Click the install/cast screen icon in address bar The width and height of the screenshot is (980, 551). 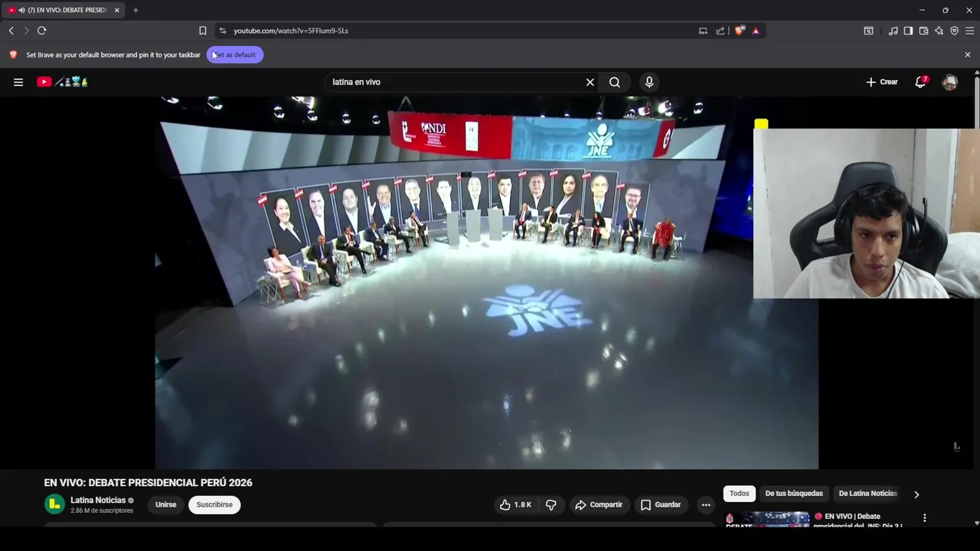click(703, 31)
